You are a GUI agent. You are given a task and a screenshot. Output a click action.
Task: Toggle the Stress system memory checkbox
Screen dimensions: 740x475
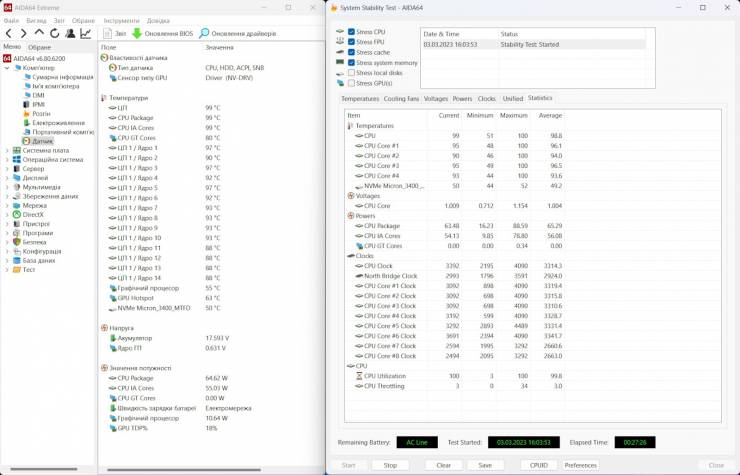pos(351,62)
